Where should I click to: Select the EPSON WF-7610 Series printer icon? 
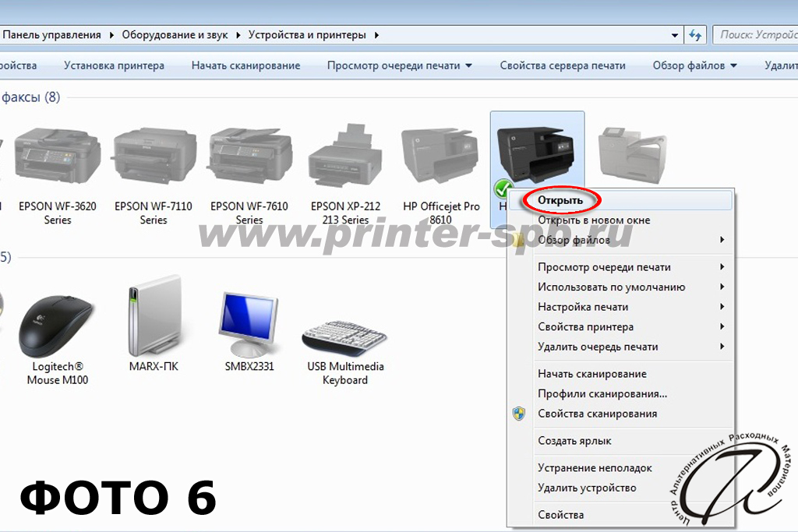[249, 157]
